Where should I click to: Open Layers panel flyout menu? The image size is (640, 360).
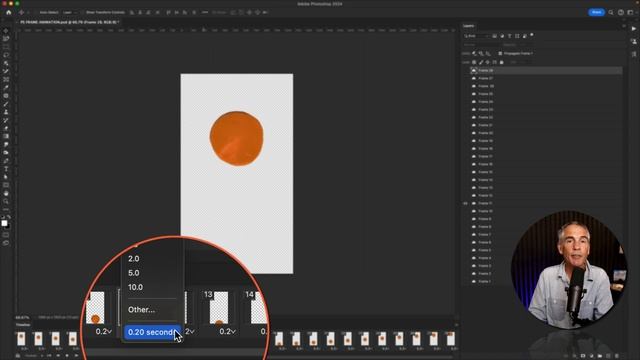(624, 26)
